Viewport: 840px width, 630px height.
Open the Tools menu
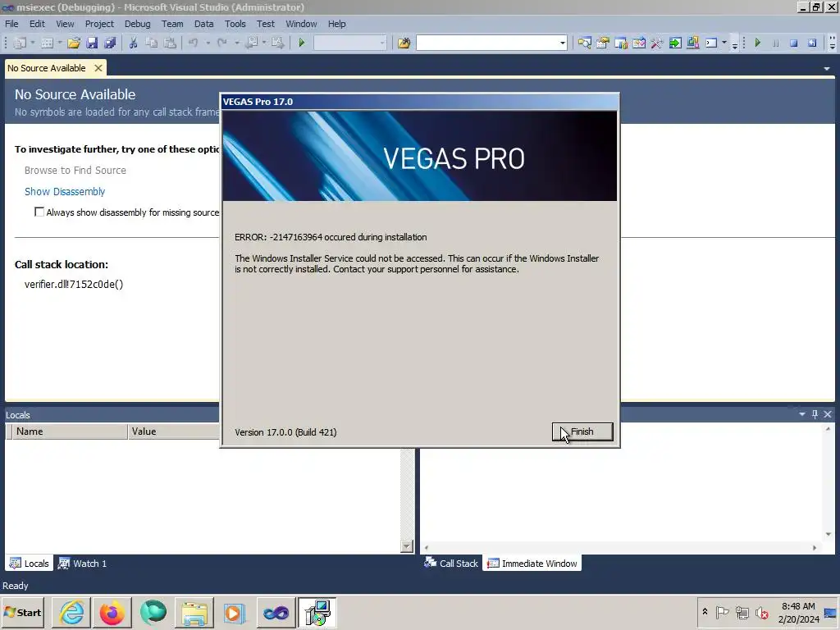(x=235, y=24)
